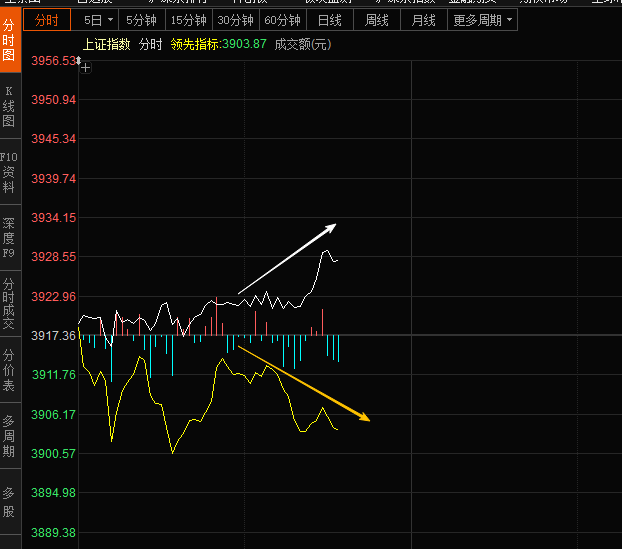The width and height of the screenshot is (622, 549).
Task: Open F10资料 from the sidebar
Action: click(9, 173)
